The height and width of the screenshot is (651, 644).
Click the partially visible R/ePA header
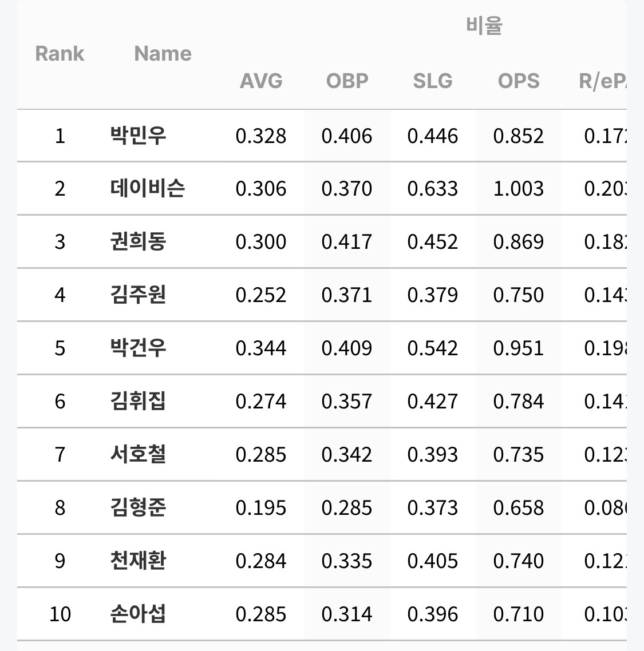click(602, 81)
